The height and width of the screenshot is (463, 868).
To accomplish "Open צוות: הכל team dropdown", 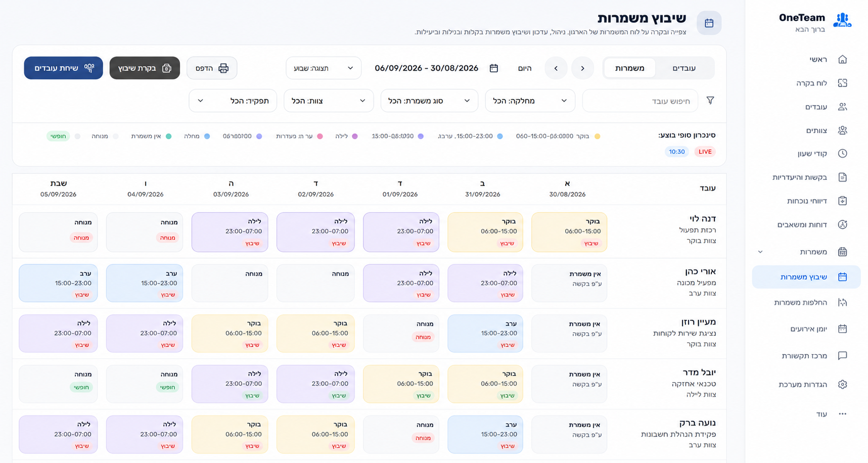I will [x=329, y=101].
